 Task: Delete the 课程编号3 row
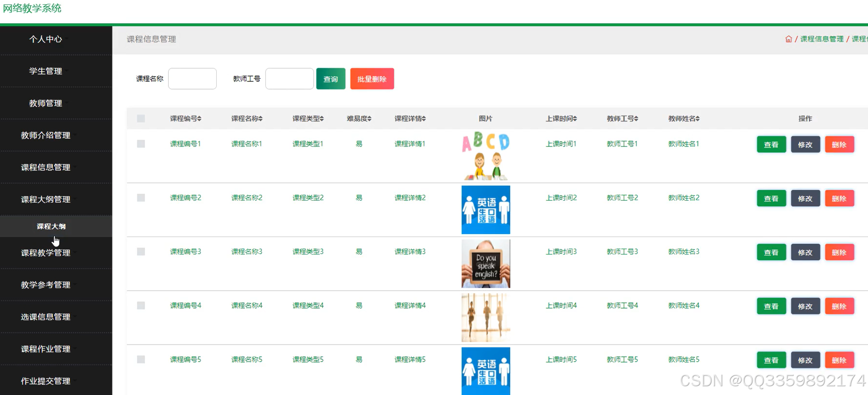click(x=839, y=252)
